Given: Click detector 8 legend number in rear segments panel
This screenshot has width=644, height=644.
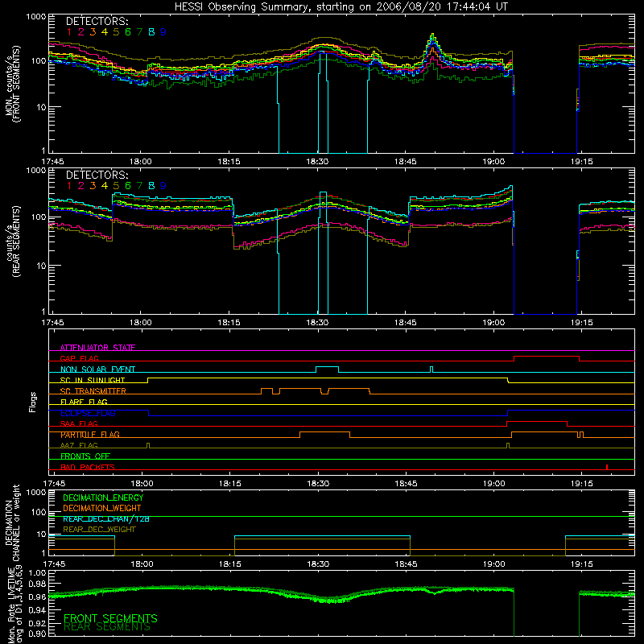Looking at the screenshot, I should tap(151, 186).
